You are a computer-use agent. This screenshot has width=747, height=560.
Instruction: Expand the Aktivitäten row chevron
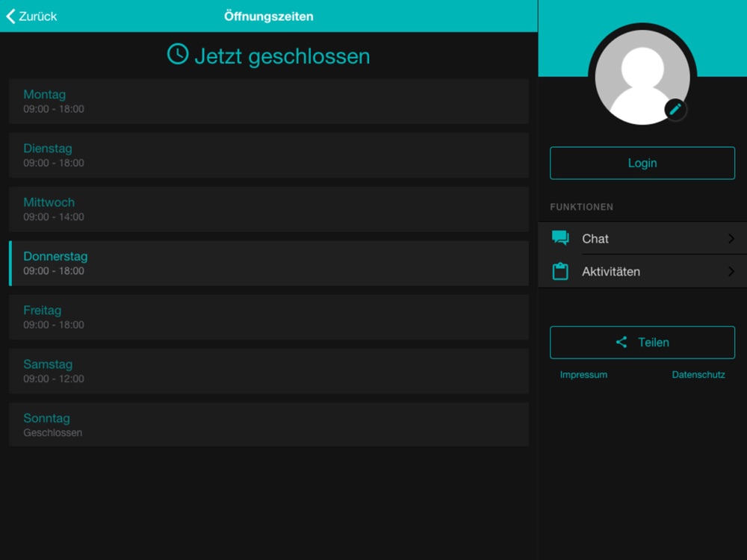pyautogui.click(x=731, y=272)
